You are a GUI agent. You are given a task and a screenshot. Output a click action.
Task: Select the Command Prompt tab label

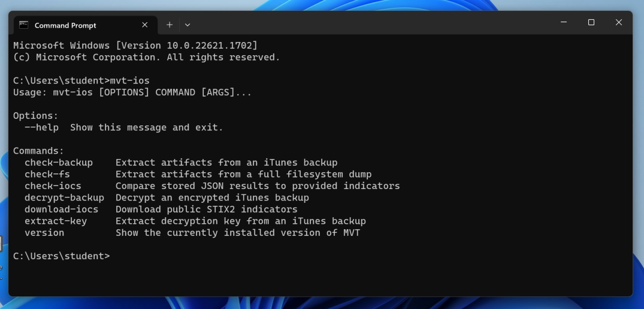65,25
